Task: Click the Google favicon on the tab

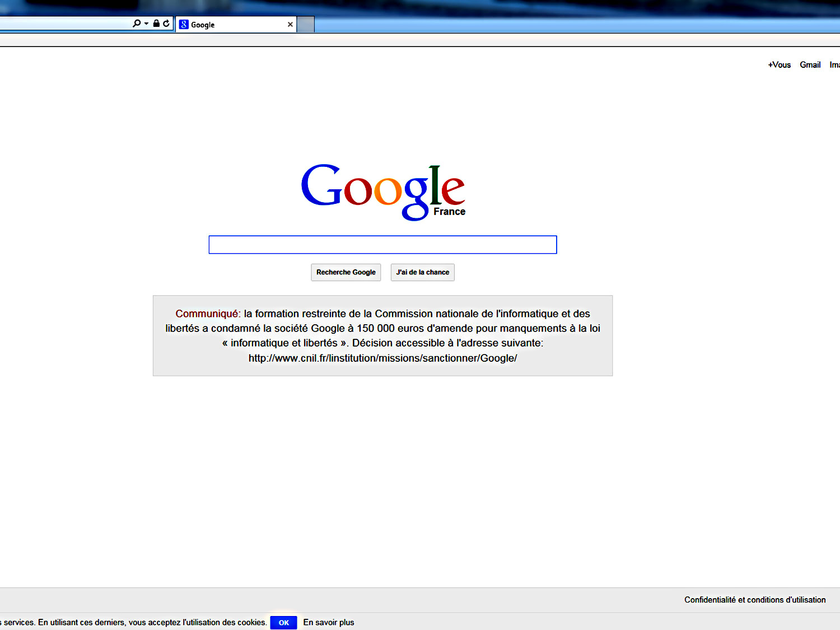Action: point(184,25)
